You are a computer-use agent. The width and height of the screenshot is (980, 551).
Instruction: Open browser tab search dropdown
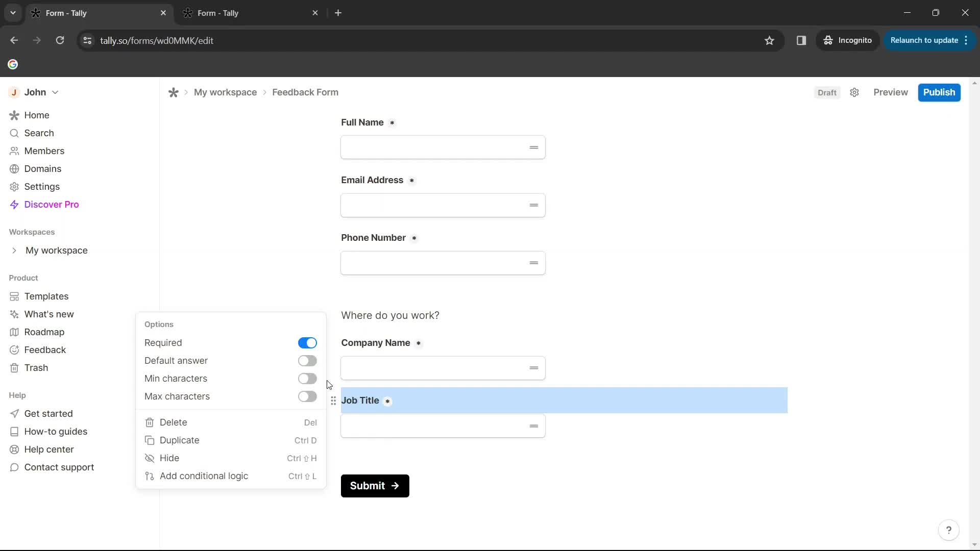coord(13,13)
